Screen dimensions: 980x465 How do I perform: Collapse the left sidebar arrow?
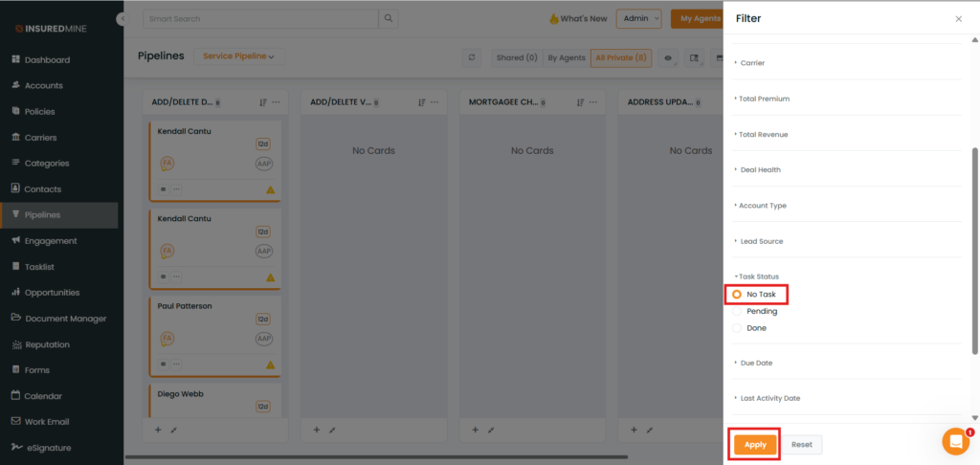coord(122,19)
